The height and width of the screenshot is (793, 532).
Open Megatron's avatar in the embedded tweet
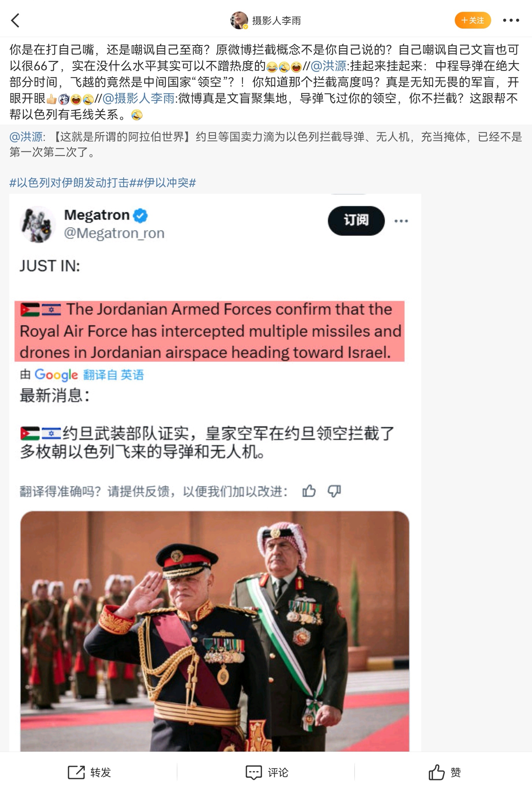[x=38, y=224]
